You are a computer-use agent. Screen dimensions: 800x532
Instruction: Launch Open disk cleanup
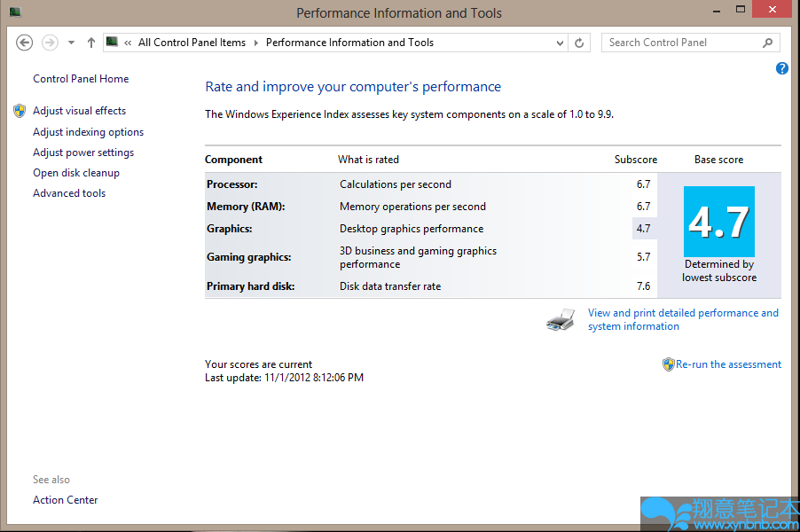point(76,173)
